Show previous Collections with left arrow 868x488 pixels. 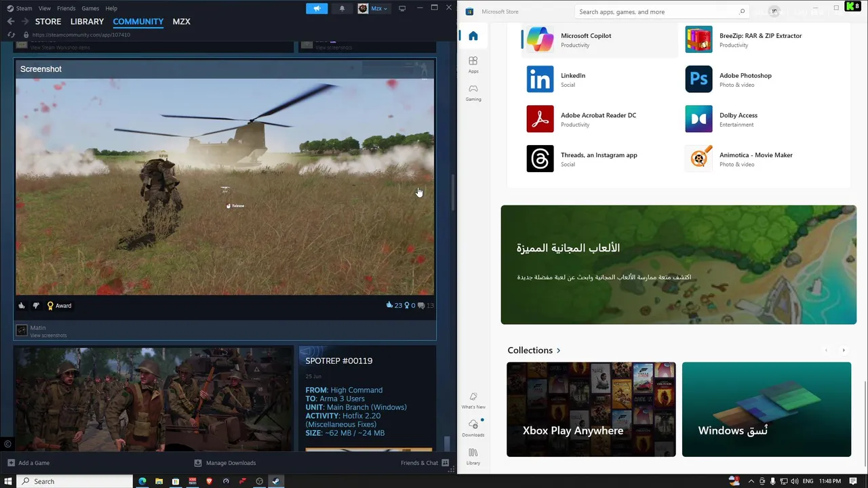[826, 350]
